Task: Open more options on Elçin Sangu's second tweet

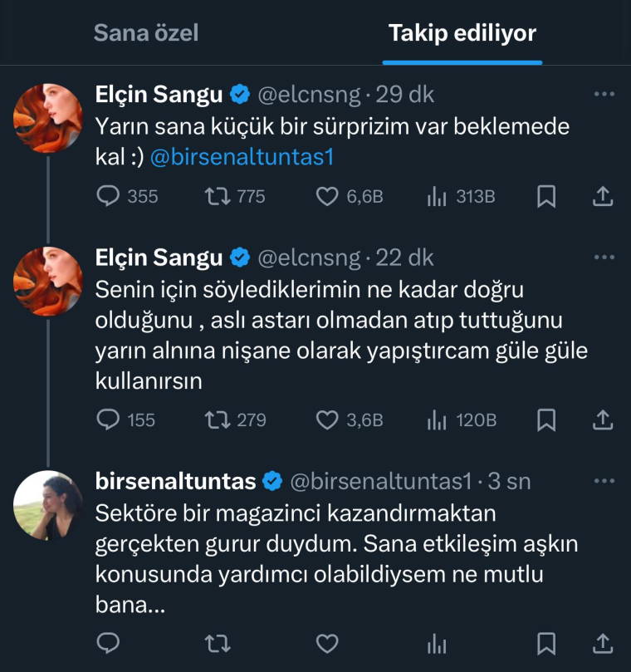Action: pyautogui.click(x=604, y=258)
